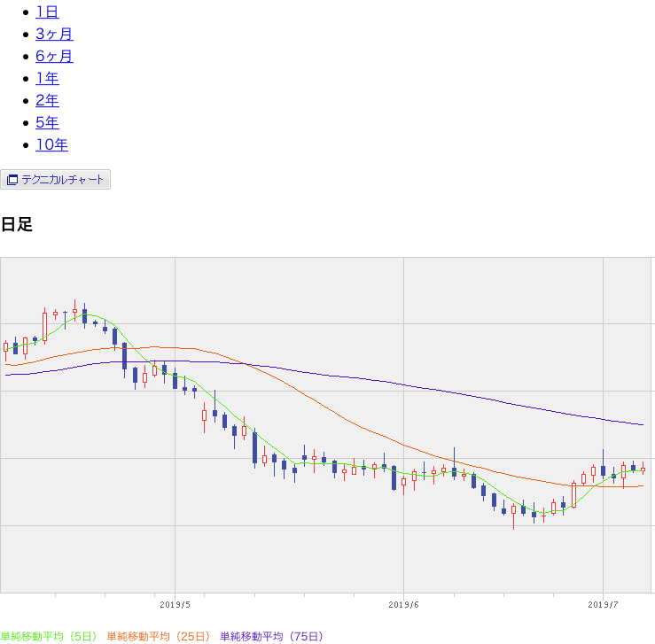The width and height of the screenshot is (655, 644).
Task: Select the 3ヶ月 chart period link
Action: (54, 35)
